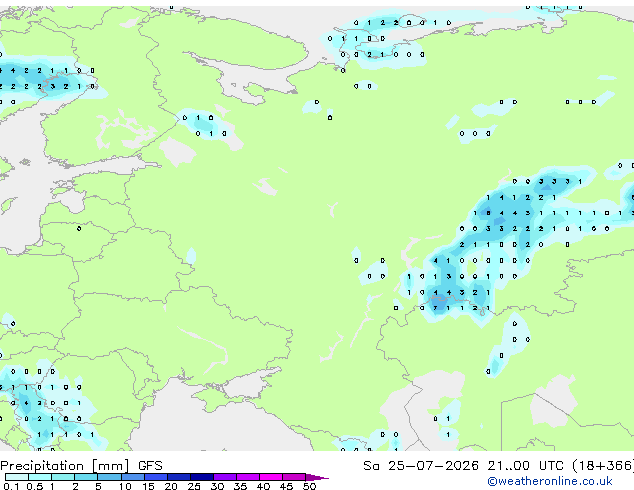634x490 pixels.
Task: Click the '50' legend scale label
Action: click(x=309, y=486)
